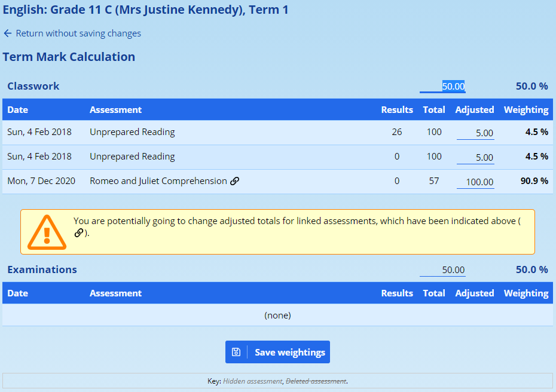Click the back arrow icon beside Return
The width and height of the screenshot is (556, 392).
tap(7, 33)
